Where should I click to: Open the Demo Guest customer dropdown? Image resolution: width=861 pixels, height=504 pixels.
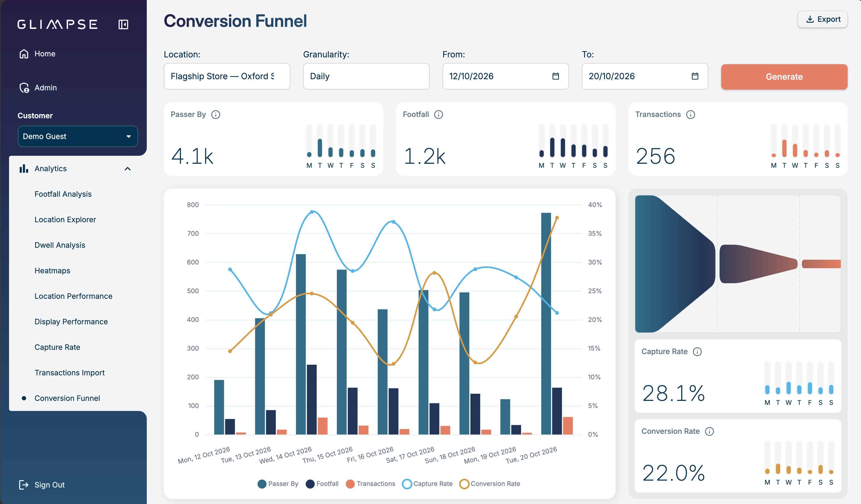click(78, 136)
